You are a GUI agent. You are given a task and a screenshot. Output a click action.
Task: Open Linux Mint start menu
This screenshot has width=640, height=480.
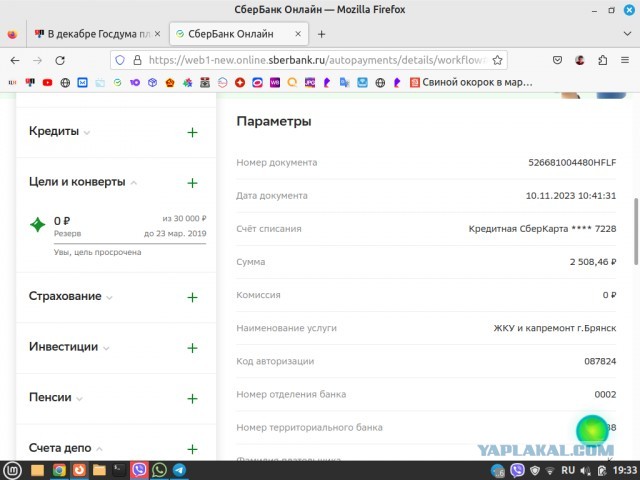13,470
